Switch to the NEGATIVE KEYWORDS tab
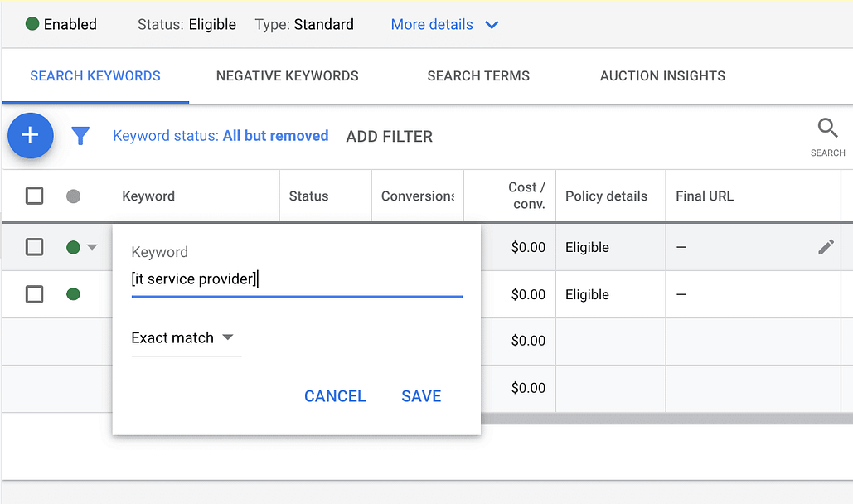853x504 pixels. [287, 75]
